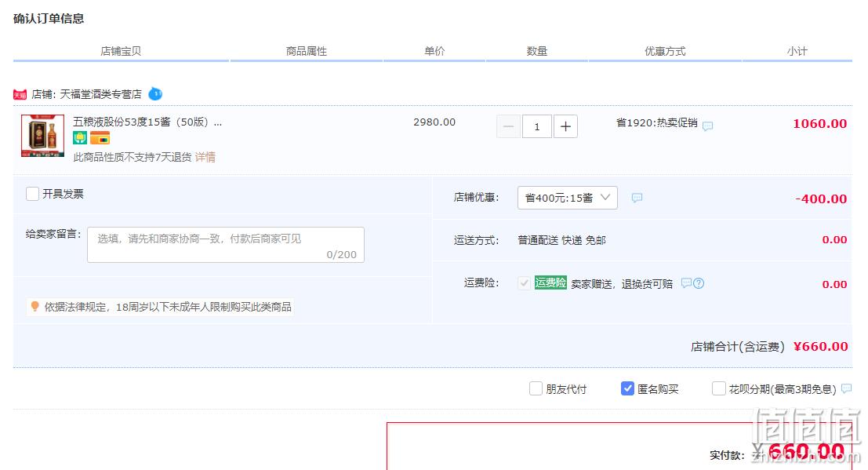Click the discount amount -400.00
This screenshot has height=470, width=868.
coord(821,199)
